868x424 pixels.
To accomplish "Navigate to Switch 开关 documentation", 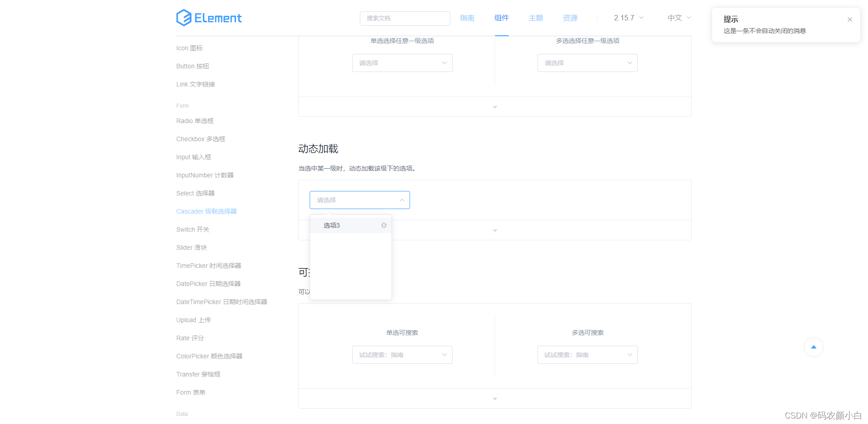I will click(x=192, y=229).
